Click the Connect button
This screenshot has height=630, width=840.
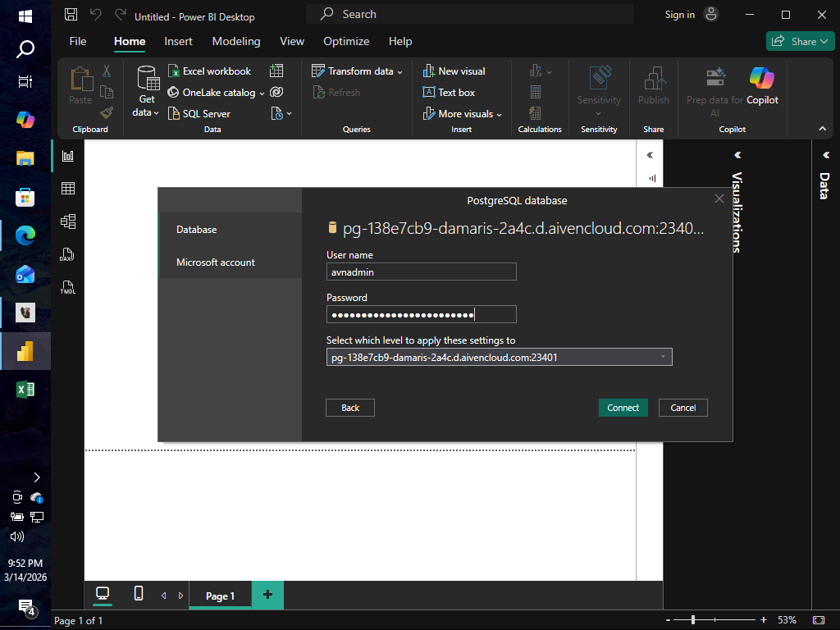[623, 408]
